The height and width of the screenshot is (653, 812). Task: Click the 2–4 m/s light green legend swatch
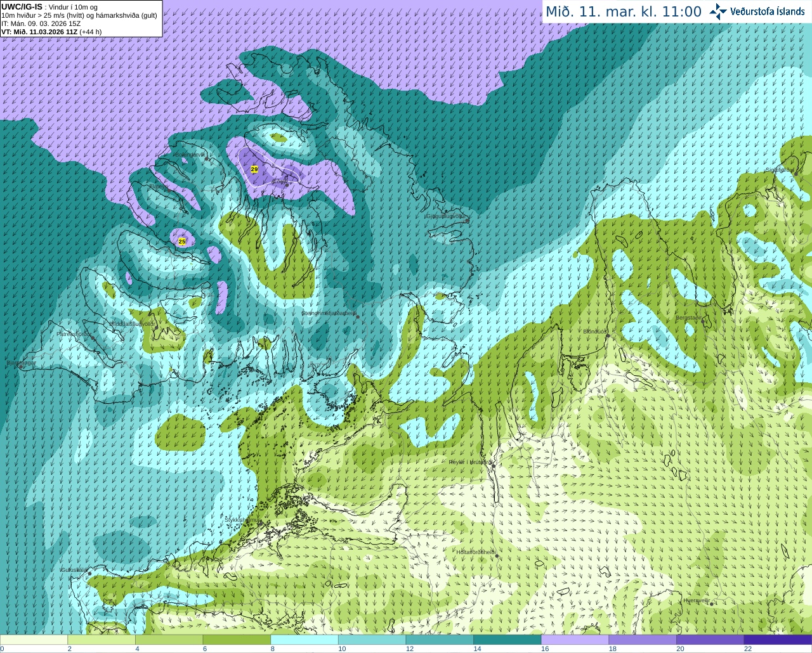click(101, 640)
